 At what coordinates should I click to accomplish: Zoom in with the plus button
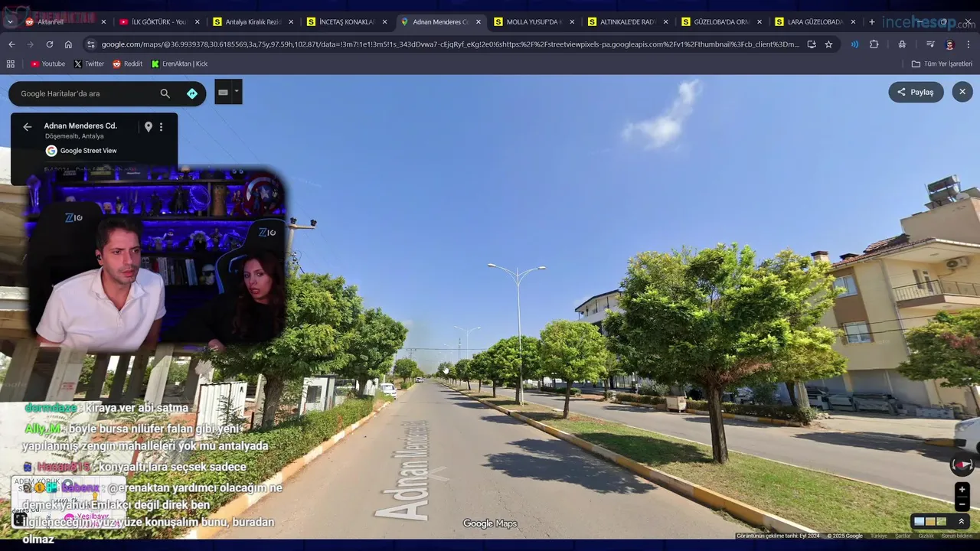tap(962, 489)
